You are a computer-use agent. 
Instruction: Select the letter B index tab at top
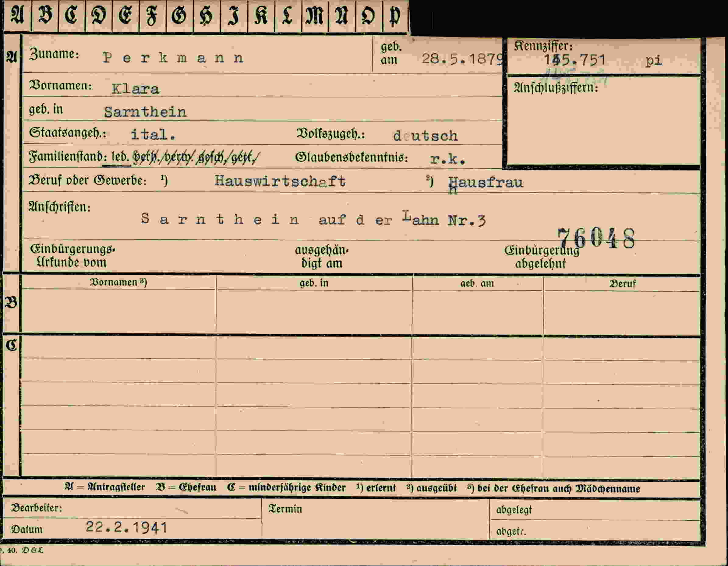[45, 16]
